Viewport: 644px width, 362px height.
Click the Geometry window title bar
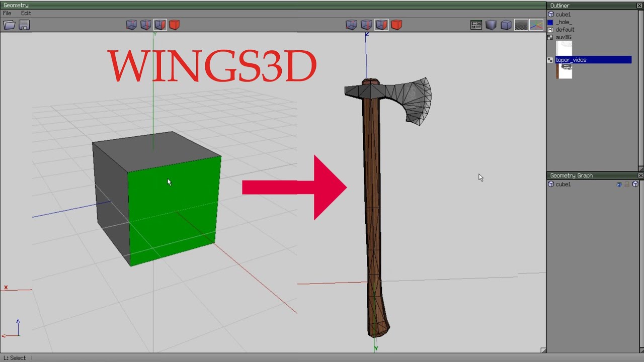click(273, 6)
